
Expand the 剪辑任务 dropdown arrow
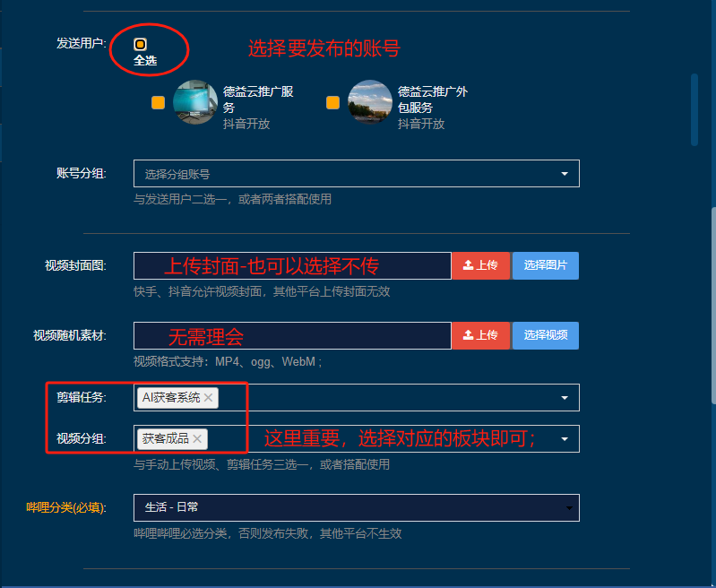pyautogui.click(x=565, y=398)
